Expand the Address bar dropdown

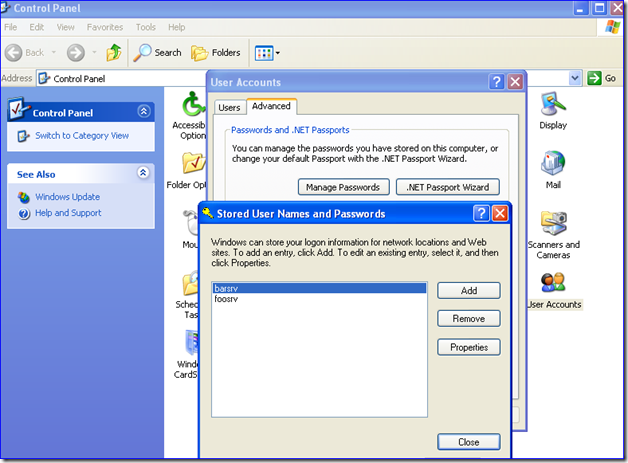pos(575,78)
